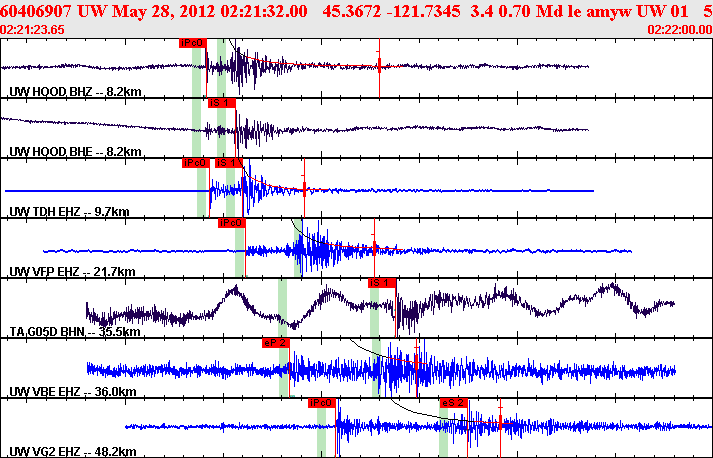Click the iPc0 pick flag on VG2 EHZ
Image resolution: width=713 pixels, height=458 pixels.
pyautogui.click(x=322, y=403)
